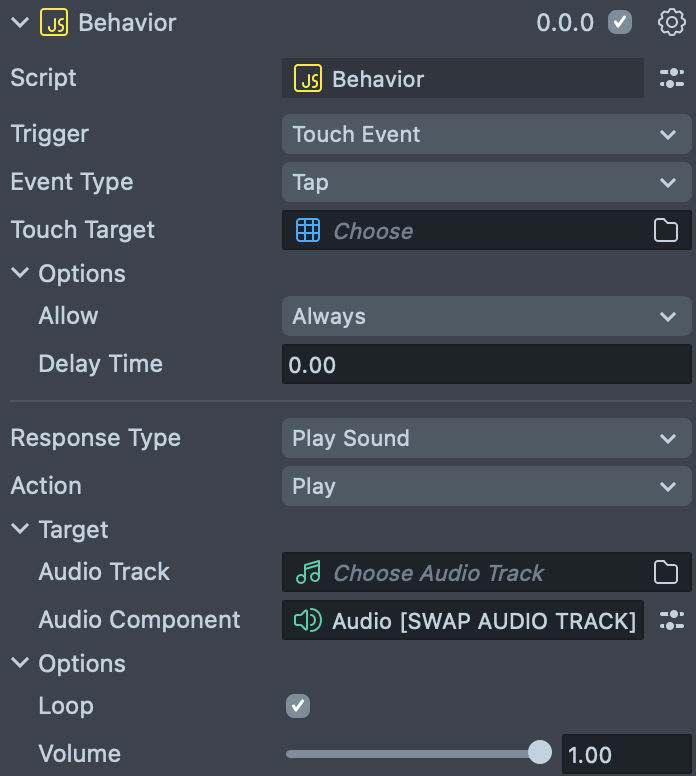Screen dimensions: 696x776
Task: Click the speaker icon in Audio Component
Action: pos(308,621)
